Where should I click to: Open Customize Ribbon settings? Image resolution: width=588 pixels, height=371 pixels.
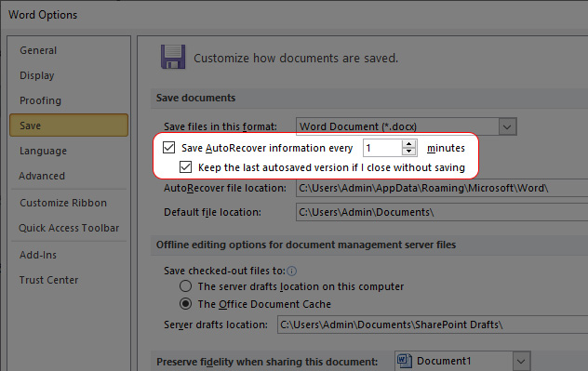pyautogui.click(x=63, y=203)
